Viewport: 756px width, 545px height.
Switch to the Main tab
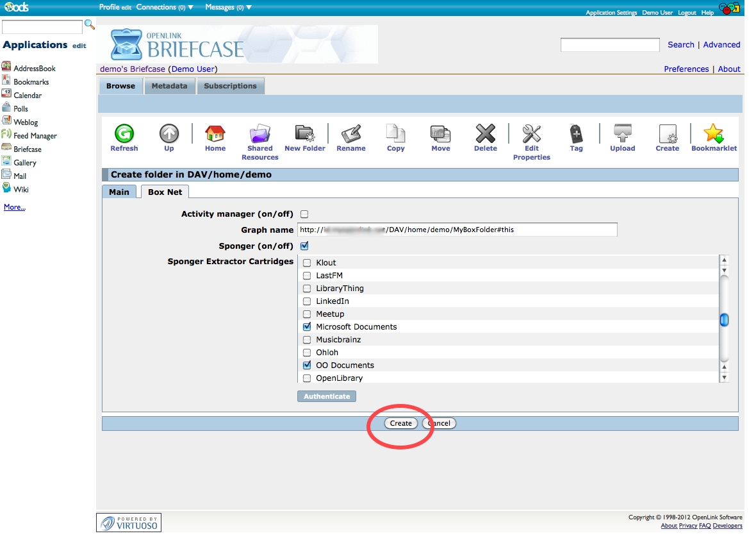[x=119, y=192]
